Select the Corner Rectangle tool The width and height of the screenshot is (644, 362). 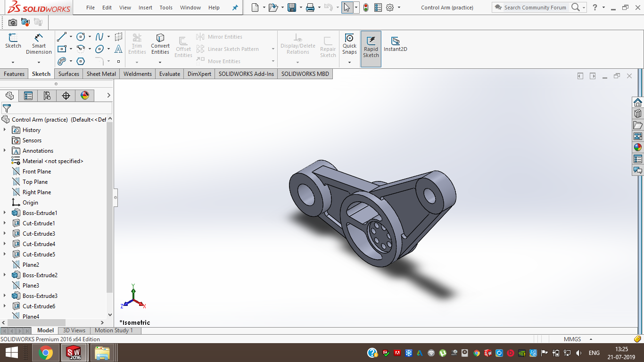coord(62,49)
